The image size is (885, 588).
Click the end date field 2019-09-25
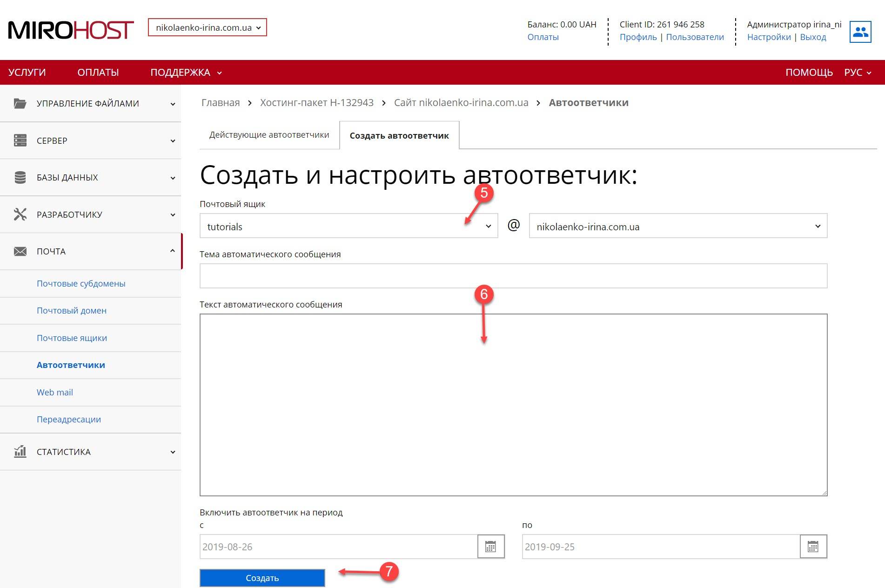point(661,547)
